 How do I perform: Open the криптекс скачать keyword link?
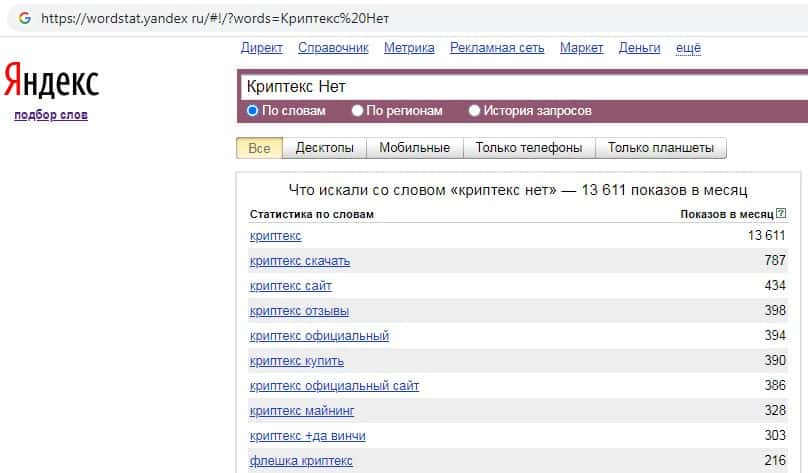tap(299, 261)
